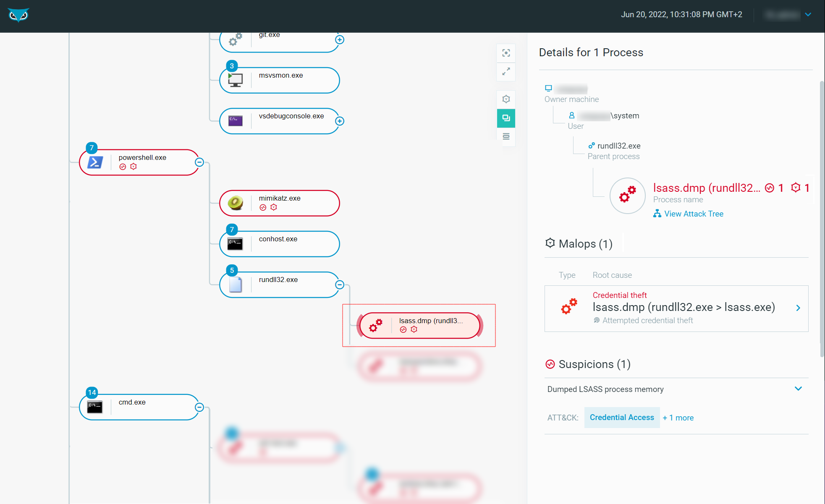Click Malop hexagon icon under mimikatz.exe
The height and width of the screenshot is (504, 825).
point(274,207)
